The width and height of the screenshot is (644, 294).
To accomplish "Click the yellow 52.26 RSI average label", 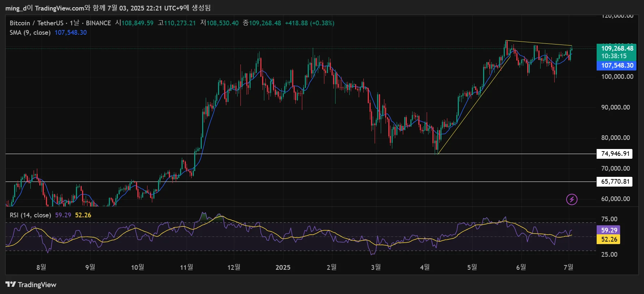I will (x=609, y=239).
